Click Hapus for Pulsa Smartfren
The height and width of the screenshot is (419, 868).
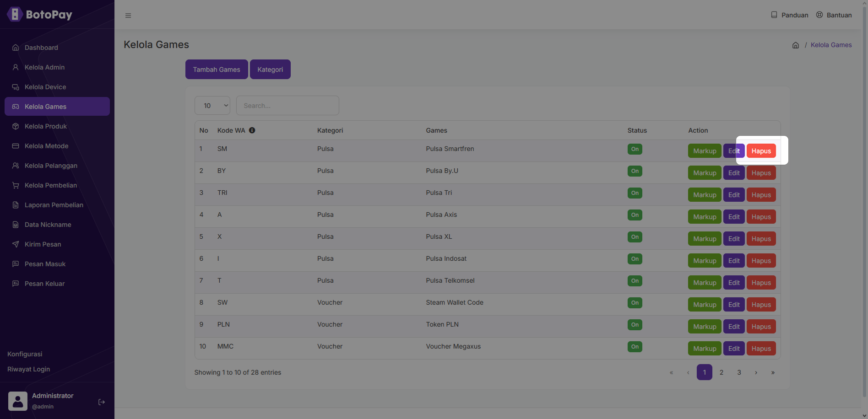(761, 151)
